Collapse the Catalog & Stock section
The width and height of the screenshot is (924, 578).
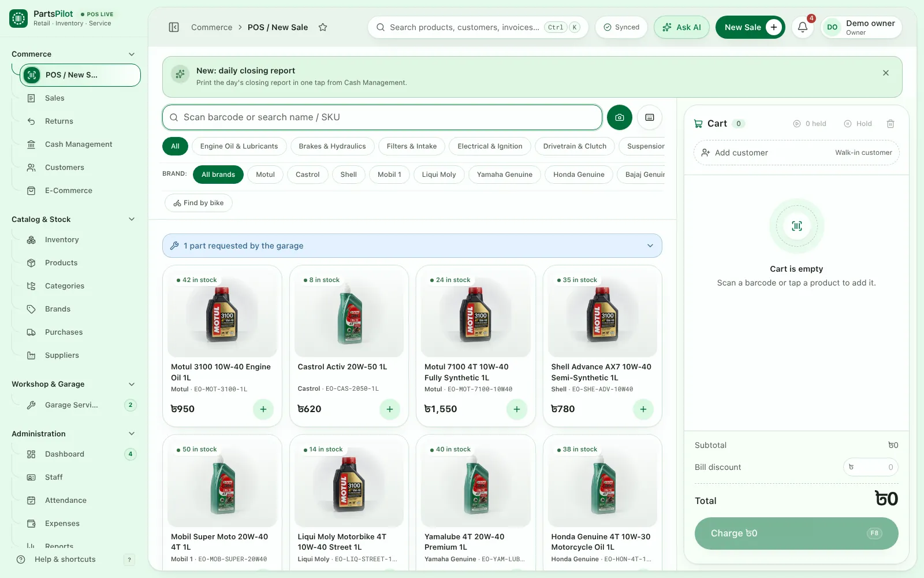[132, 220]
